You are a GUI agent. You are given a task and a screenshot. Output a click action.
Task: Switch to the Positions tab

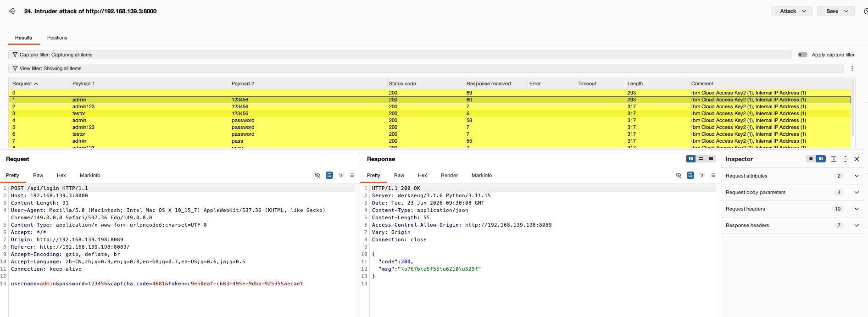click(x=57, y=38)
